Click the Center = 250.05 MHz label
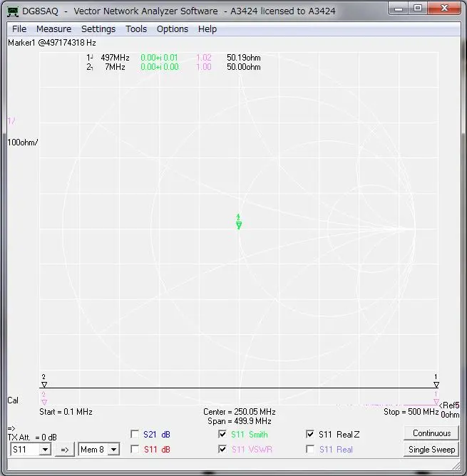The height and width of the screenshot is (476, 467). (239, 412)
